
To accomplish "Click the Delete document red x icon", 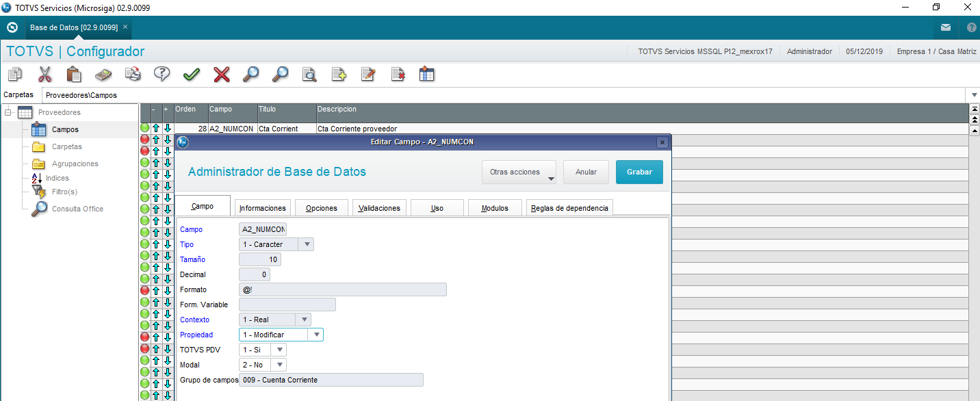I will coord(398,74).
